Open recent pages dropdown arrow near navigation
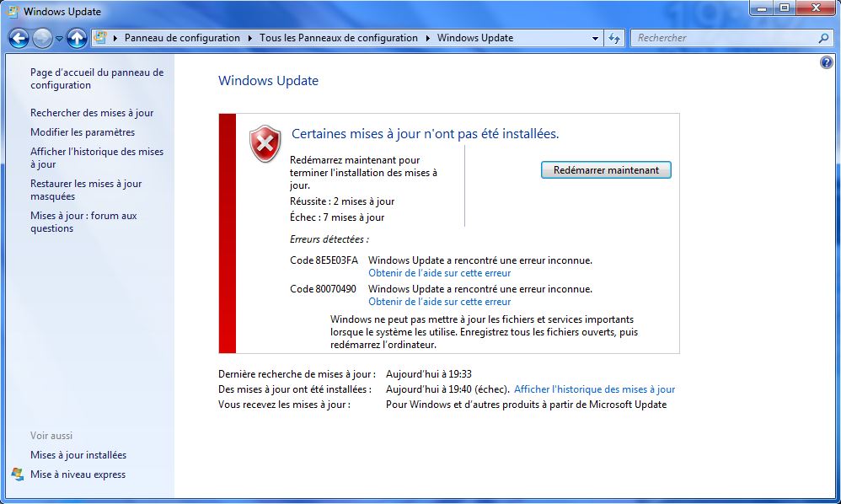The image size is (841, 504). click(x=59, y=39)
